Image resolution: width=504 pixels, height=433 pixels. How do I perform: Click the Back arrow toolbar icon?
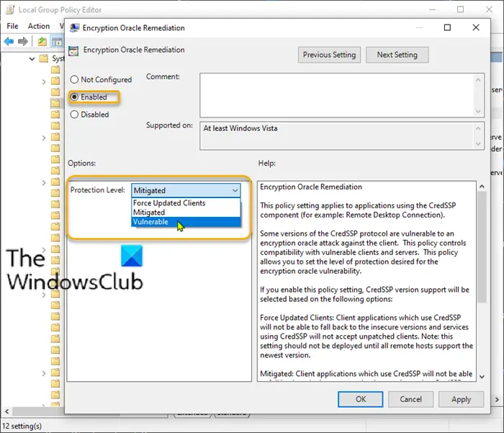(x=9, y=42)
